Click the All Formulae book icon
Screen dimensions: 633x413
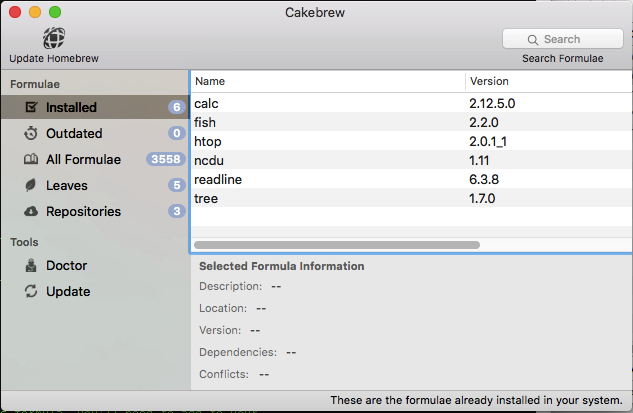click(x=31, y=159)
